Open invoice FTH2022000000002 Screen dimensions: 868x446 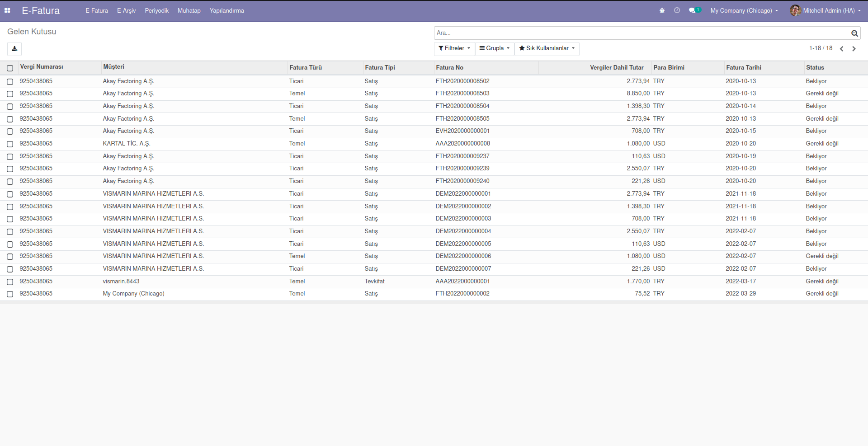coord(462,294)
